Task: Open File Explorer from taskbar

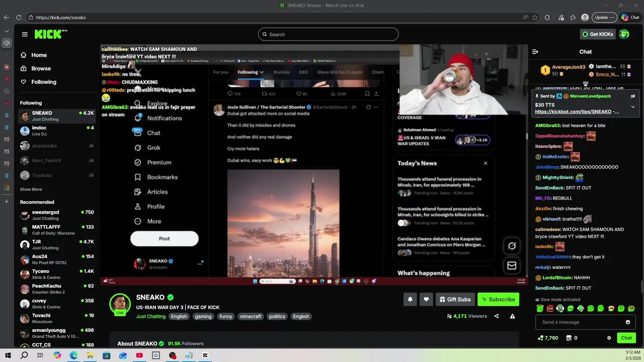Action: 90,355
